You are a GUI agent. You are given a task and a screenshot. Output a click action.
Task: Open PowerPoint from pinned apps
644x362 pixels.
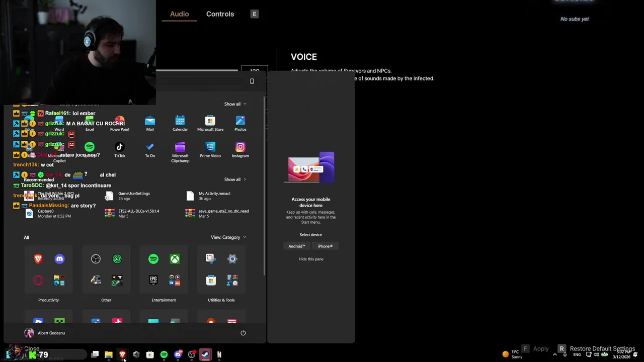(120, 123)
